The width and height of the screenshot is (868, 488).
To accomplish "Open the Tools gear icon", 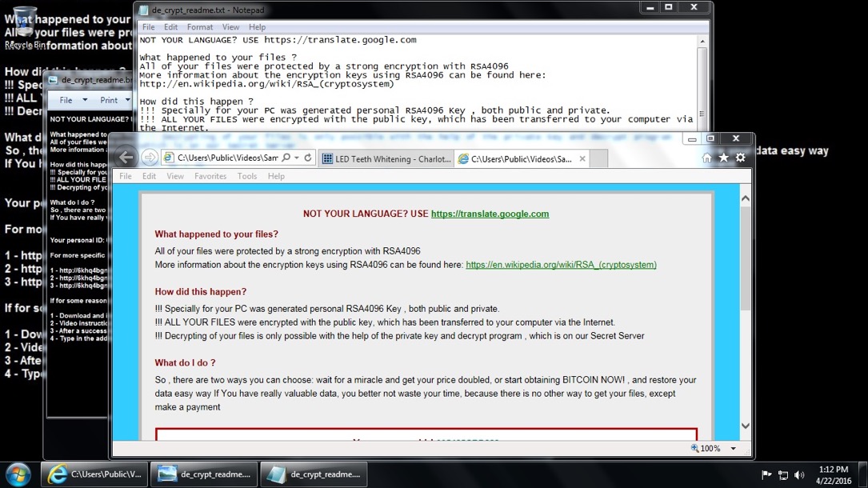I will coord(740,158).
